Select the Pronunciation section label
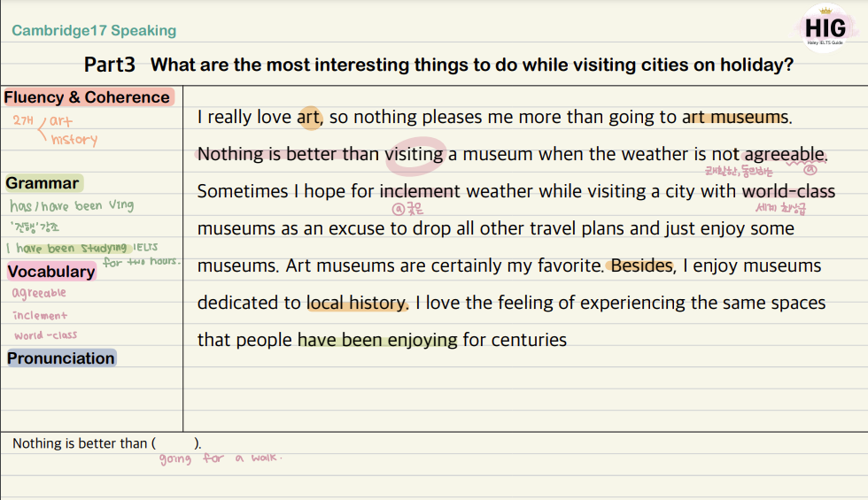This screenshot has height=500, width=868. [x=61, y=358]
